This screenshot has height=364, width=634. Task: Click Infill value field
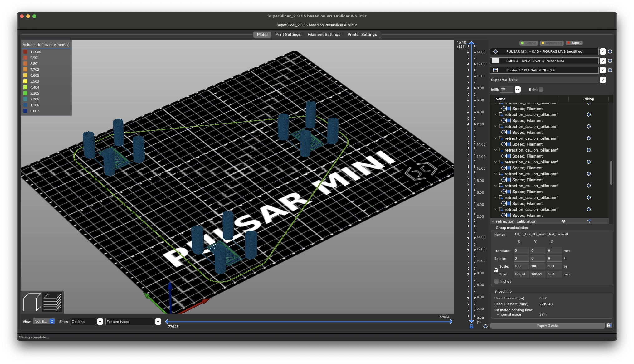coord(506,90)
